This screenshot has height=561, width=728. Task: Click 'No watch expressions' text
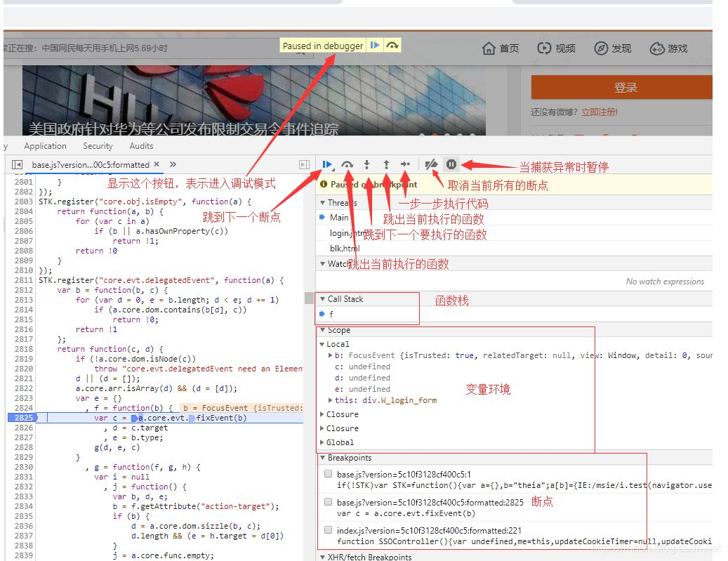665,282
